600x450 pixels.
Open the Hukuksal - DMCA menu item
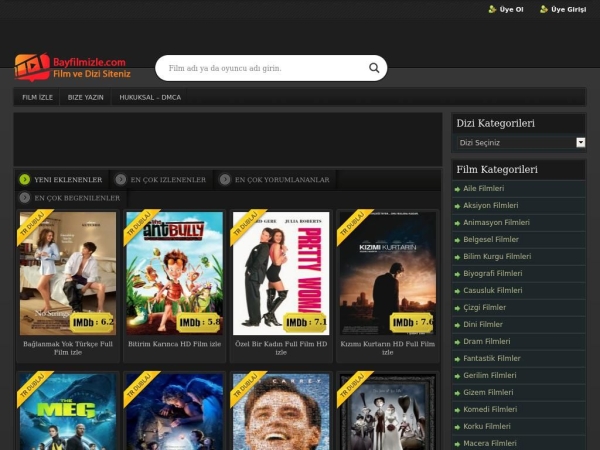[x=150, y=97]
